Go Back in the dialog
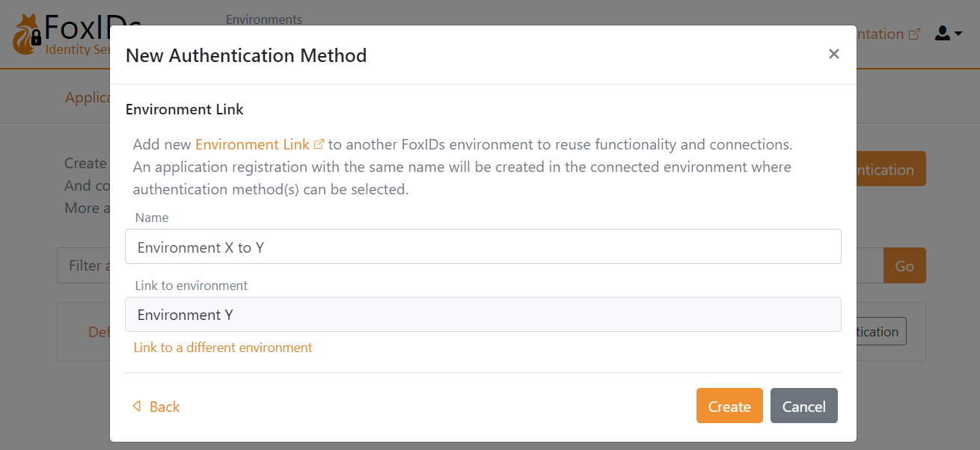The width and height of the screenshot is (980, 450). click(156, 406)
